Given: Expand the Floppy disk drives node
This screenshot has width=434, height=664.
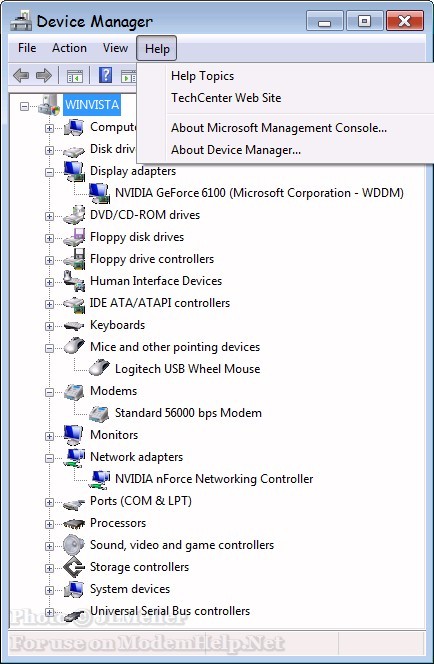Looking at the screenshot, I should point(50,238).
